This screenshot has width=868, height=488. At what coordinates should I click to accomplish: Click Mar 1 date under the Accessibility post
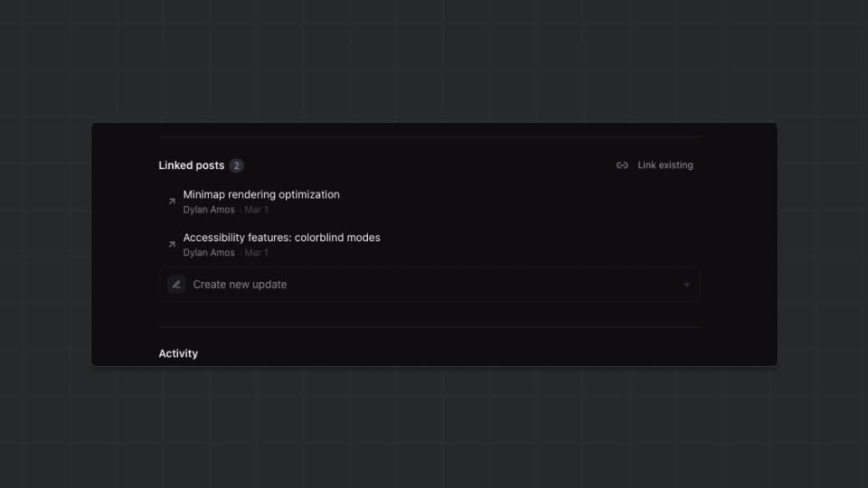point(256,252)
